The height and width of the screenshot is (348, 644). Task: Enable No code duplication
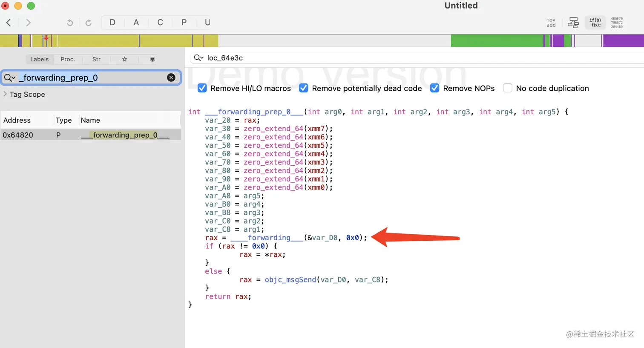click(x=507, y=88)
